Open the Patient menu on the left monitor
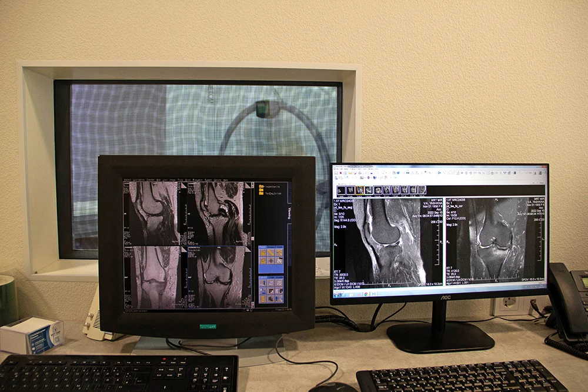This screenshot has width=588, height=392. [x=127, y=179]
